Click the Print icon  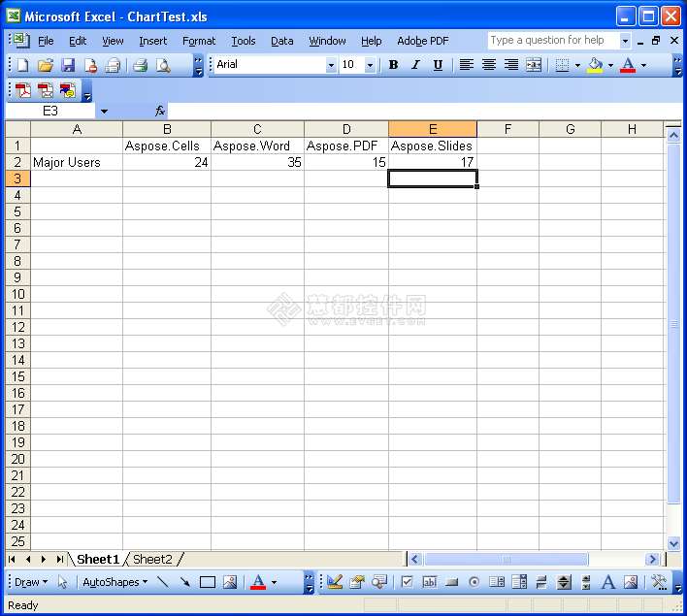point(140,65)
